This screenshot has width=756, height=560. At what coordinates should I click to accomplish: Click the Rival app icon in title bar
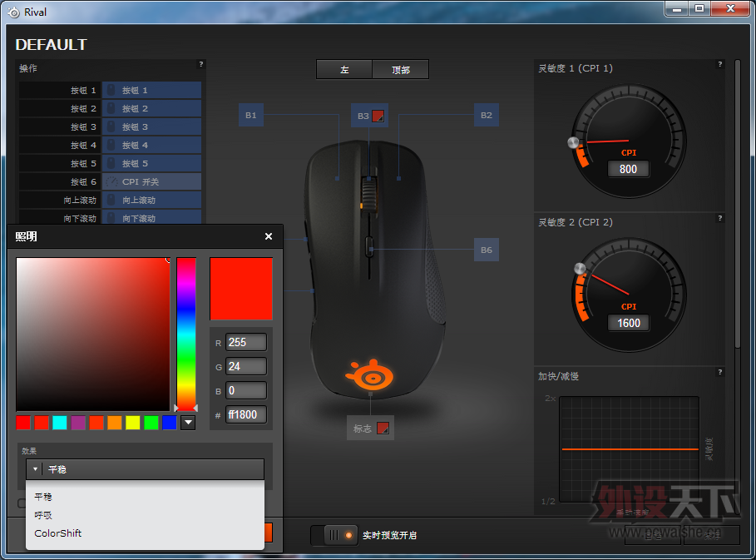pyautogui.click(x=14, y=12)
